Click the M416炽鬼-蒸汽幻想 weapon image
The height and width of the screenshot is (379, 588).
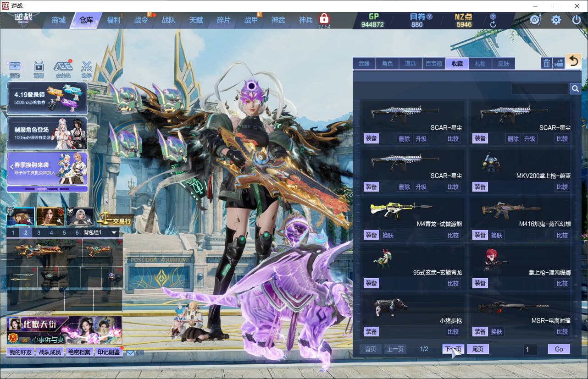[x=511, y=210]
